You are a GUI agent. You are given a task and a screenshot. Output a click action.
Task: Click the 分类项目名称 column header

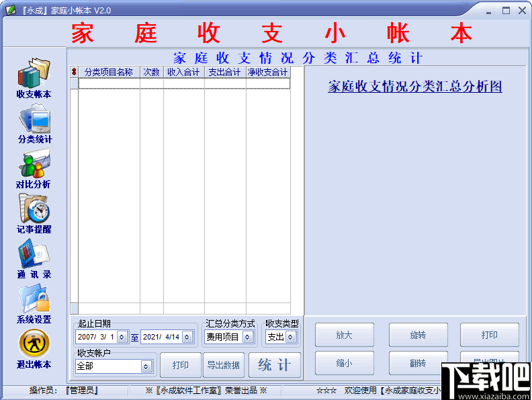coord(109,72)
